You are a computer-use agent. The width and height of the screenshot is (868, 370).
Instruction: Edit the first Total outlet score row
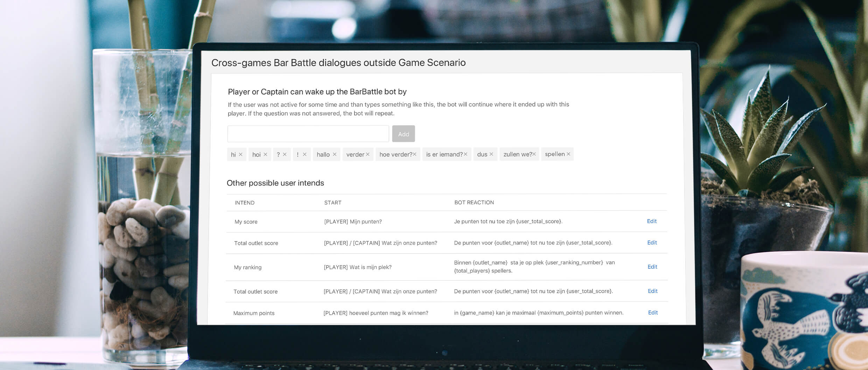click(652, 242)
